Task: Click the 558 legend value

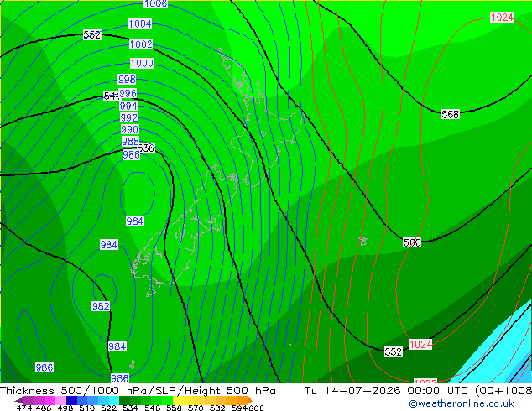Action: (x=174, y=408)
